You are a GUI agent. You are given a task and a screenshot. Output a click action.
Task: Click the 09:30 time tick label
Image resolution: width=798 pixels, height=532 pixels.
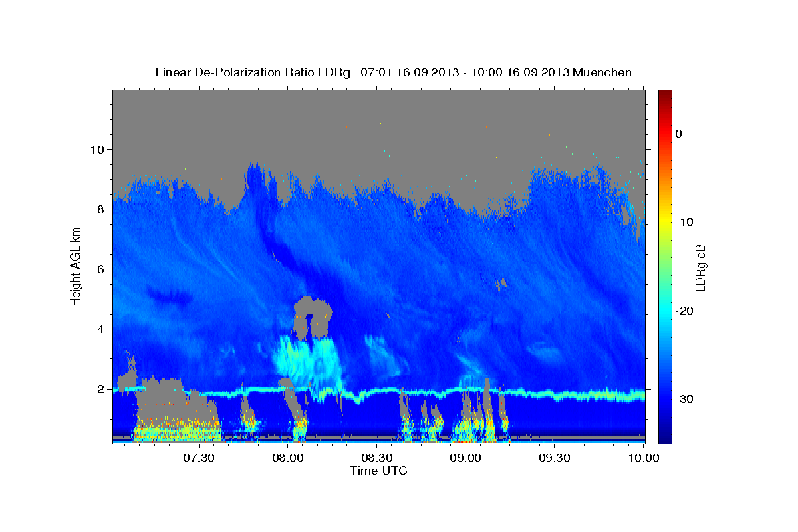555,458
